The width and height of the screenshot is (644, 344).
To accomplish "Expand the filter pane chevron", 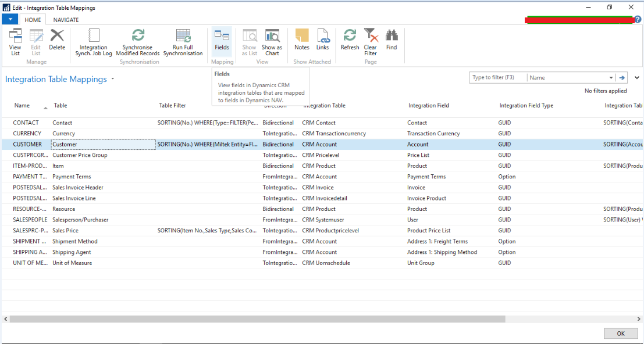I will click(637, 77).
